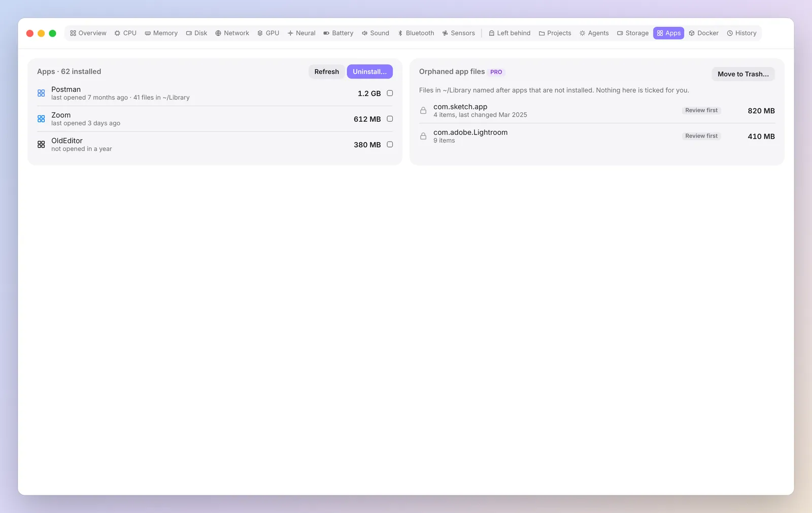
Task: Click Review first for com.adobe.Lightroom
Action: pyautogui.click(x=701, y=136)
